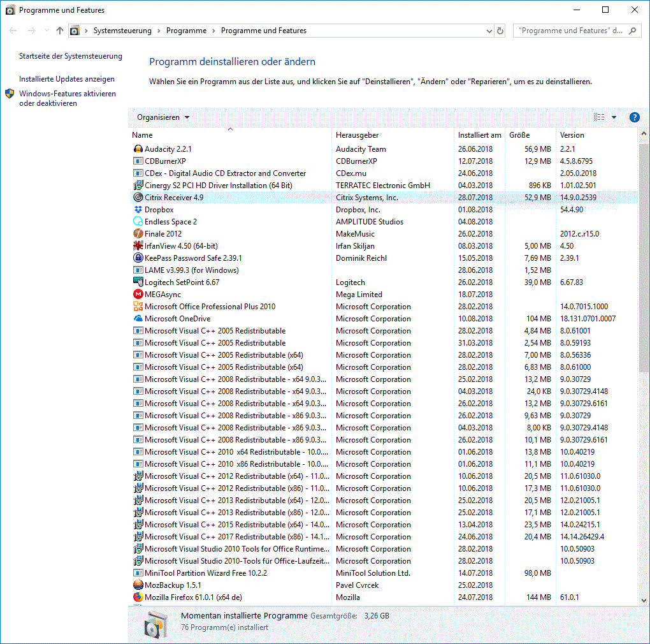The height and width of the screenshot is (644, 650).
Task: Click the Dominik Reichl publisher cell
Action: coord(361,258)
